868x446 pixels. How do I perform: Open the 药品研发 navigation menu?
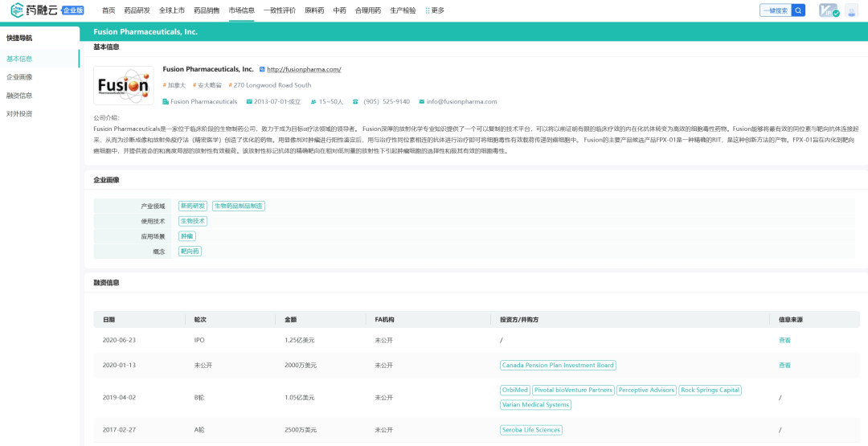(x=137, y=10)
